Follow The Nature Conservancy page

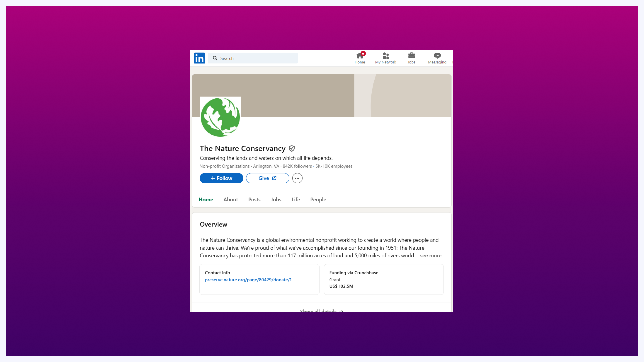pos(221,178)
